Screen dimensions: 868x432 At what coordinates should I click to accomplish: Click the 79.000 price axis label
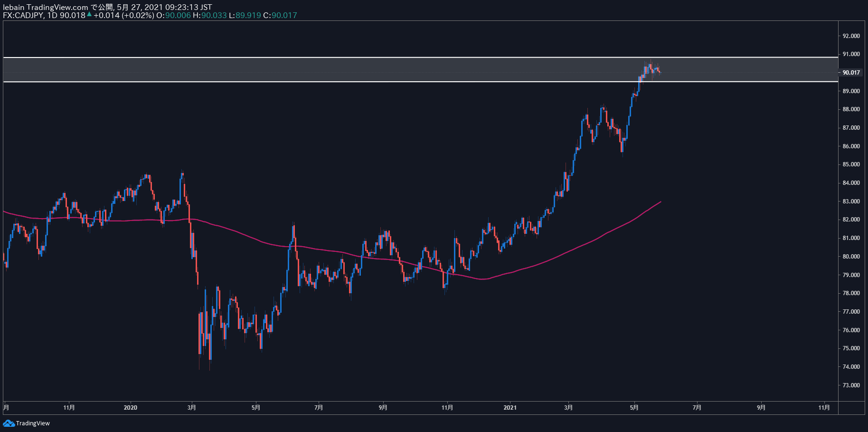[851, 275]
